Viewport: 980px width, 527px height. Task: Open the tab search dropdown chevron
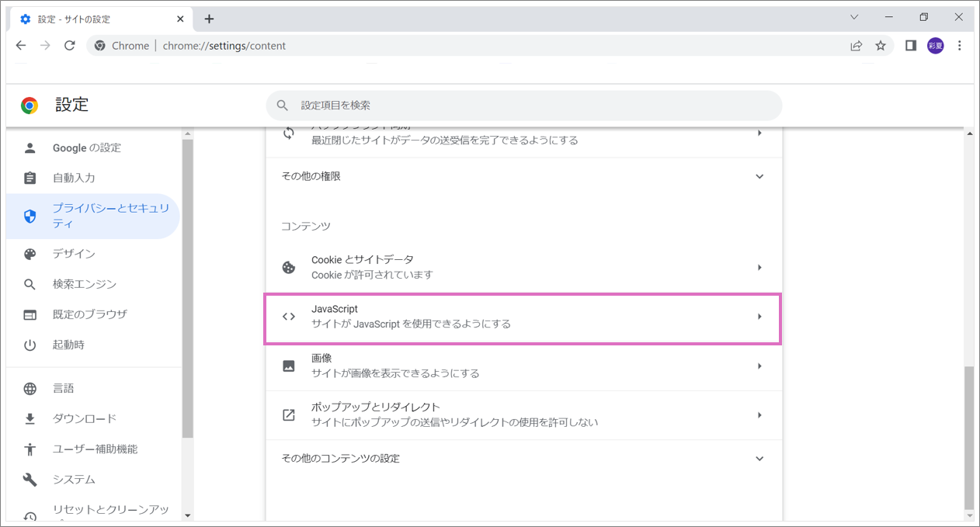[854, 17]
